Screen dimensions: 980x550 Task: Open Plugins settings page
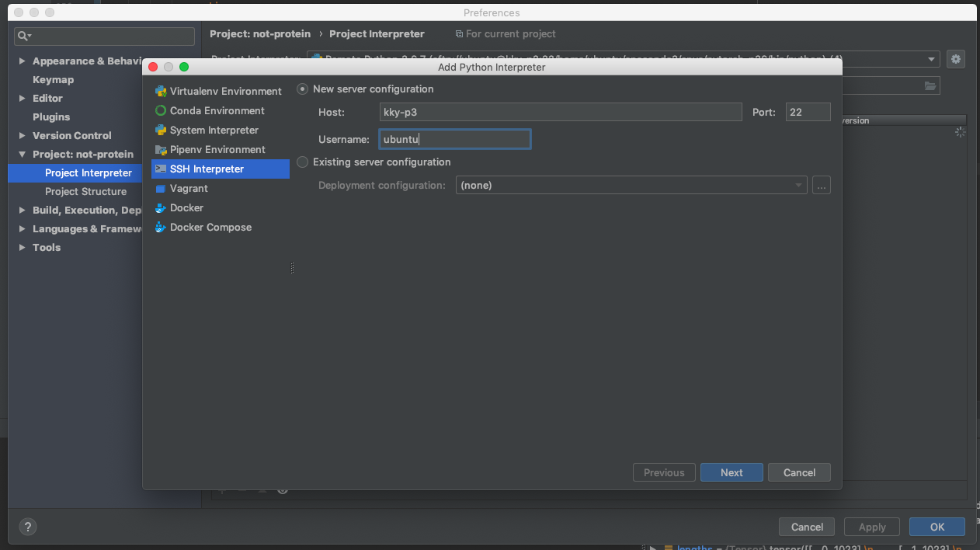[51, 117]
